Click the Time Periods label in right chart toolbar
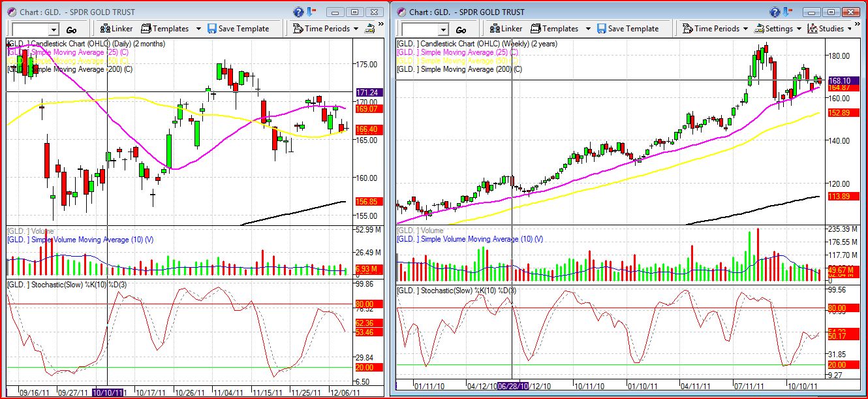Viewport: 868px width, 399px height. 717,29
